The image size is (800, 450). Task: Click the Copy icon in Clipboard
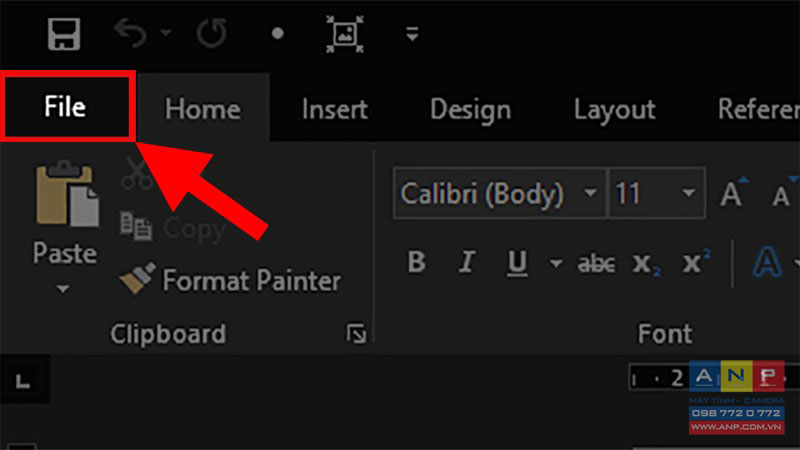pyautogui.click(x=136, y=226)
